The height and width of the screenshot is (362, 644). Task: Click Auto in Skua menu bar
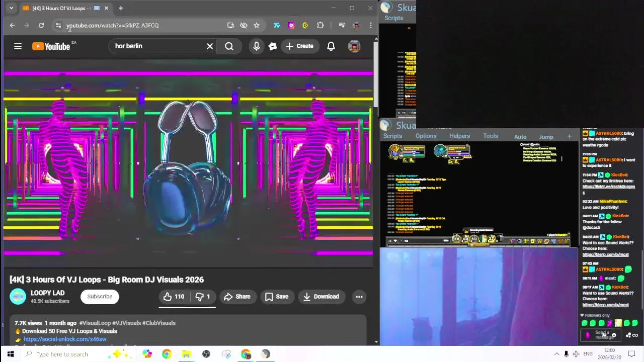520,137
